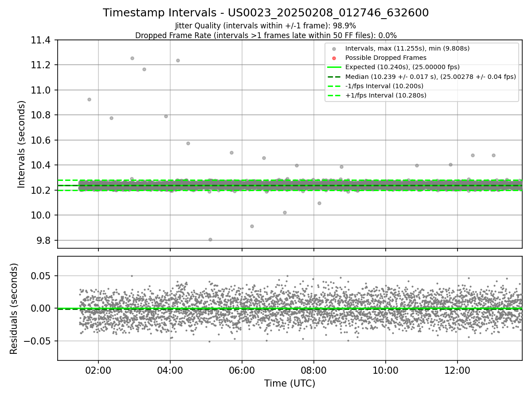This screenshot has width=532, height=399.
Task: Select the 'Jitter Quality' 98.9% subtitle line
Action: point(266,26)
